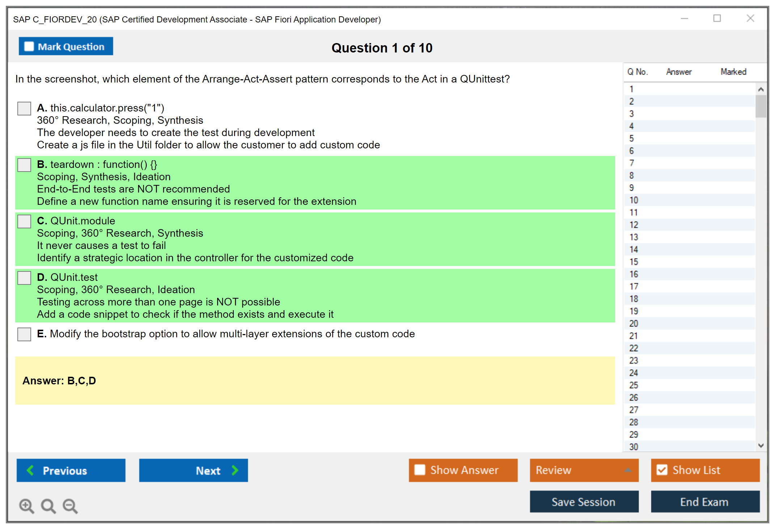The image size is (778, 532).
Task: Click the left chevron on Previous button
Action: tap(30, 470)
